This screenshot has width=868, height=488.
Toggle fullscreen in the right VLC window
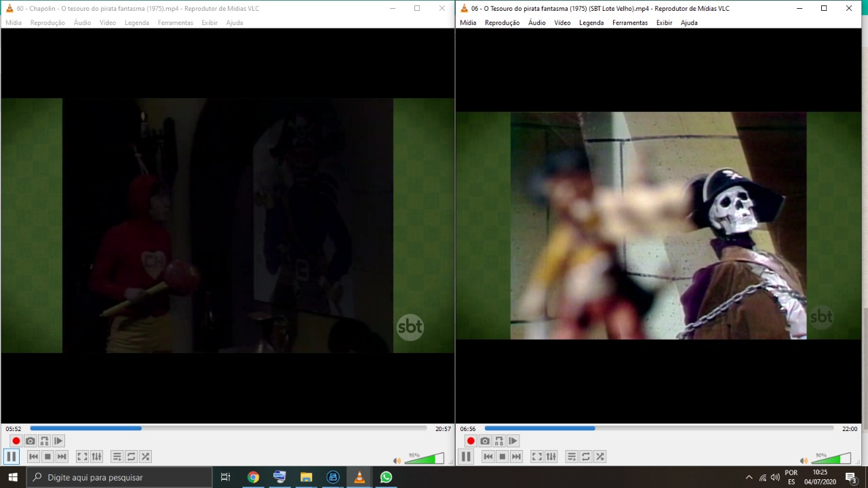click(536, 457)
